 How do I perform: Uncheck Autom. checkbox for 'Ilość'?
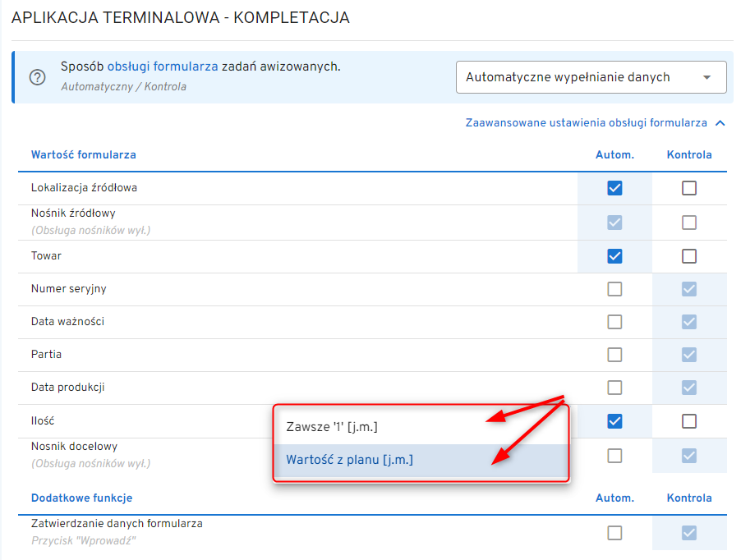pos(614,421)
